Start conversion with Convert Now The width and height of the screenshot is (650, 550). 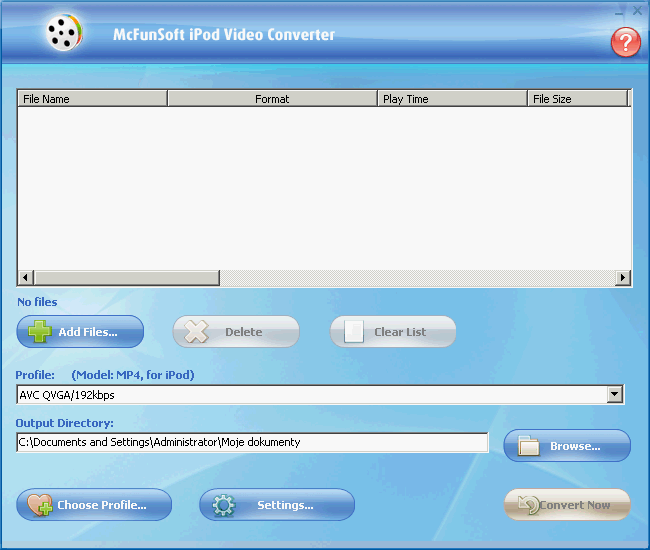(567, 504)
